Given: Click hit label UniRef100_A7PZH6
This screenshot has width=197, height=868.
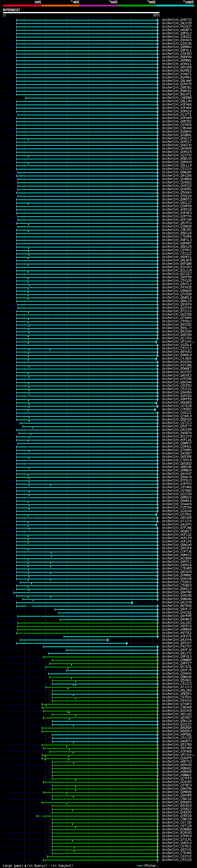Looking at the screenshot, I should coord(177,379).
